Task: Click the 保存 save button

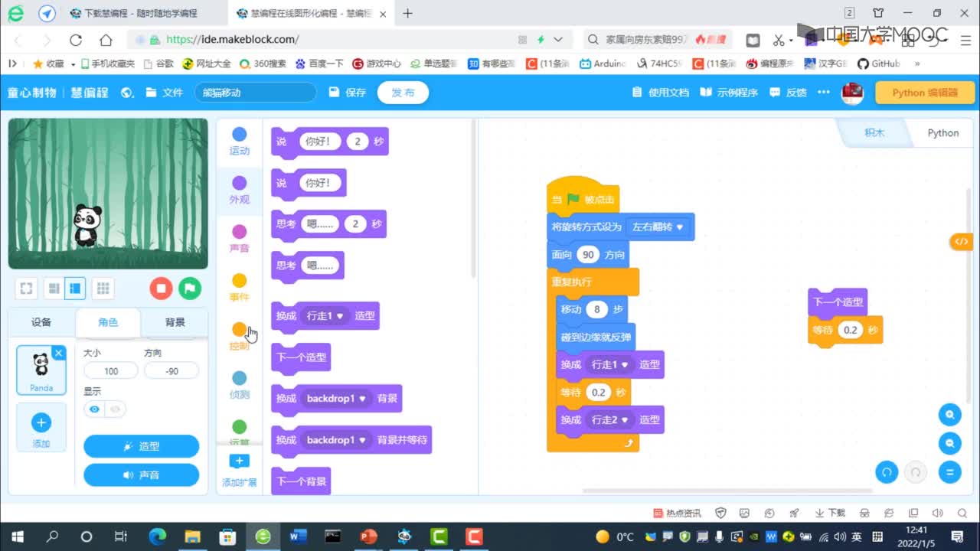Action: [348, 93]
